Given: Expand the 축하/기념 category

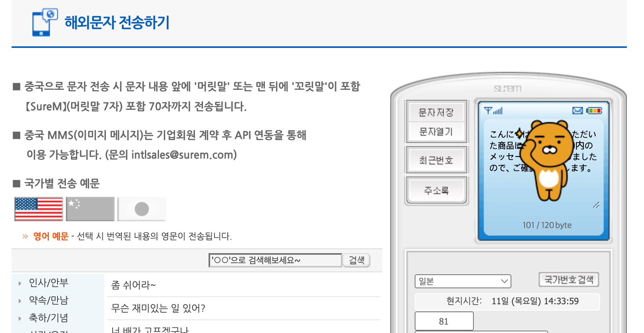Looking at the screenshot, I should click(49, 318).
